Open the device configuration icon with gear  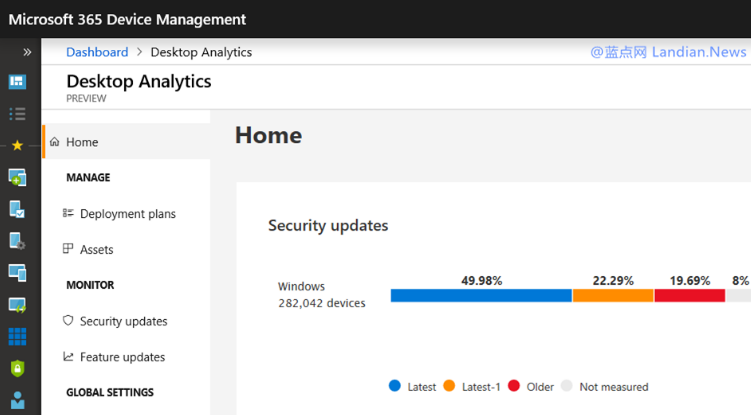[x=17, y=241]
